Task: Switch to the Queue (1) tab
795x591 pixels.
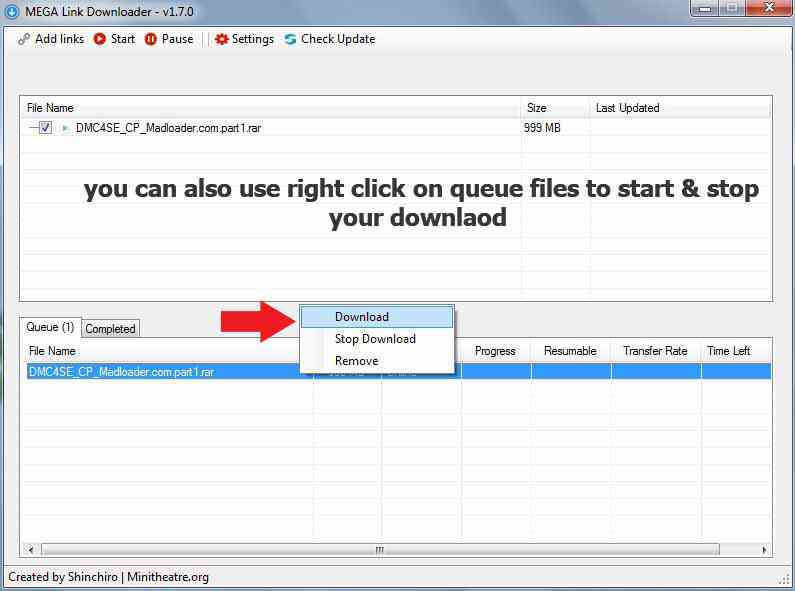Action: point(50,327)
